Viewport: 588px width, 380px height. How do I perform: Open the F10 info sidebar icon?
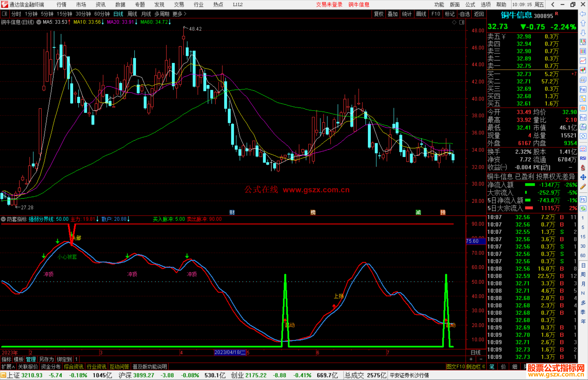583,90
